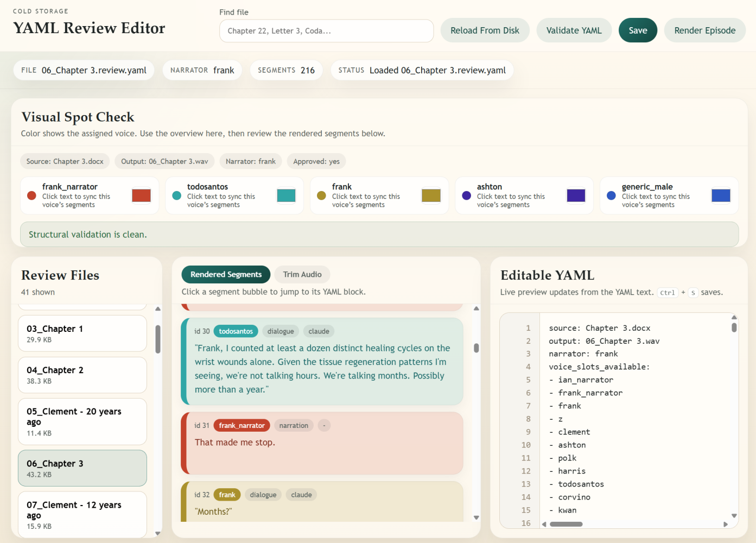This screenshot has height=543, width=756.
Task: Click the dialogue tag on segment id 30
Action: point(281,331)
